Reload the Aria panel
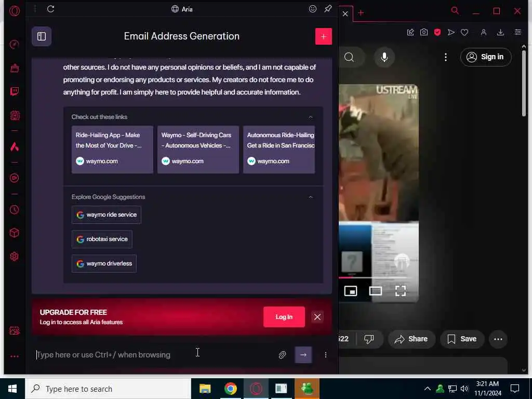532x399 pixels. 50,9
